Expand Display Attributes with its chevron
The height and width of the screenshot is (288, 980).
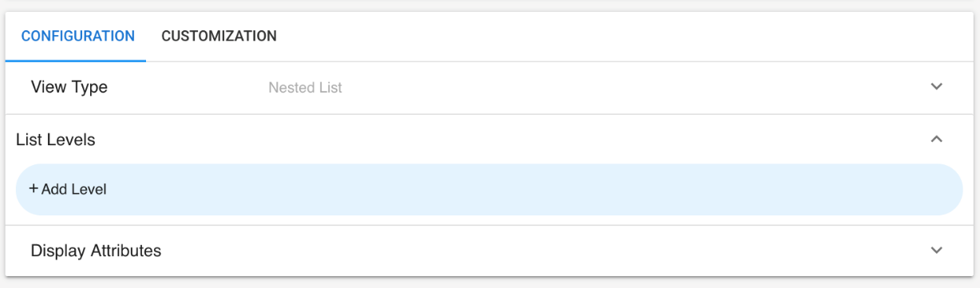pos(937,251)
